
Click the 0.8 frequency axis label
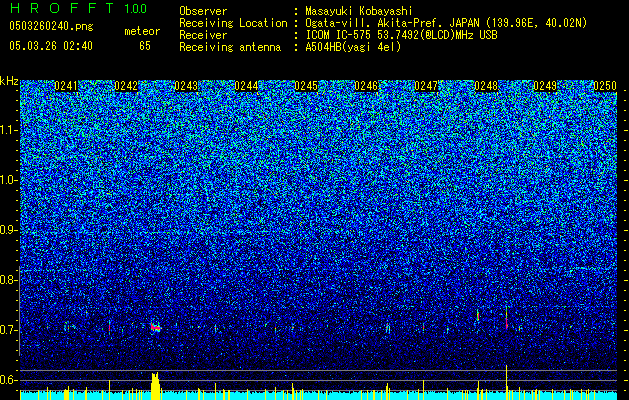click(x=9, y=280)
